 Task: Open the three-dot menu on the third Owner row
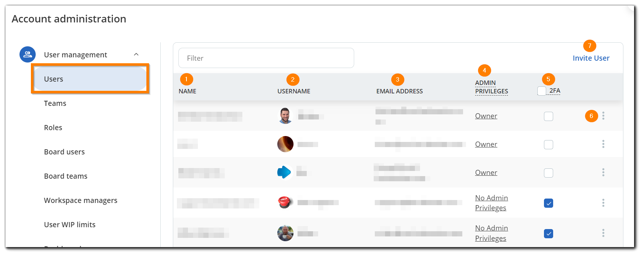pyautogui.click(x=604, y=172)
